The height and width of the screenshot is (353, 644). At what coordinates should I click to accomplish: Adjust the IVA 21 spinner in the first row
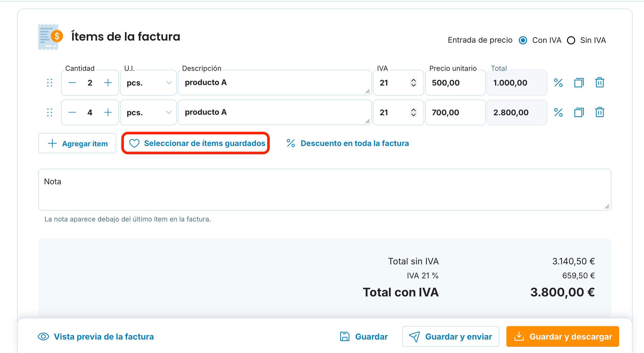click(x=414, y=83)
